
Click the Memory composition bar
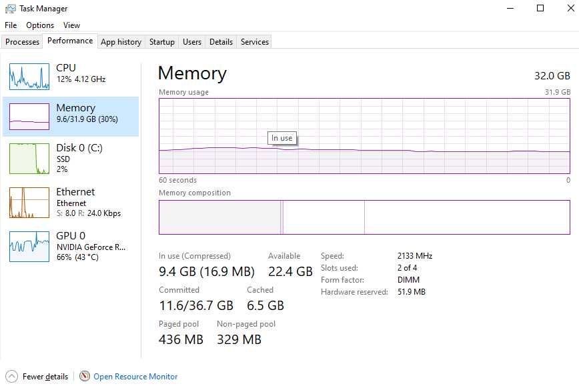(364, 217)
